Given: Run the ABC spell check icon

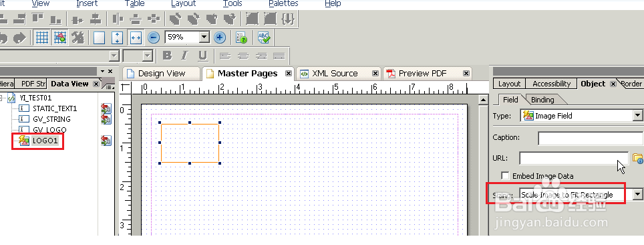Looking at the screenshot, I should [x=264, y=38].
